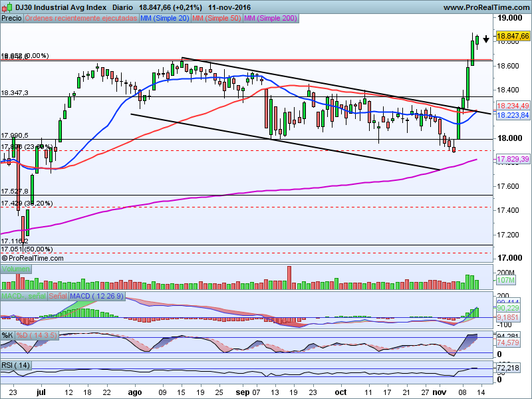The image size is (532, 399).
Task: Open the www.ProRealTime.com link
Action: click(487, 7)
